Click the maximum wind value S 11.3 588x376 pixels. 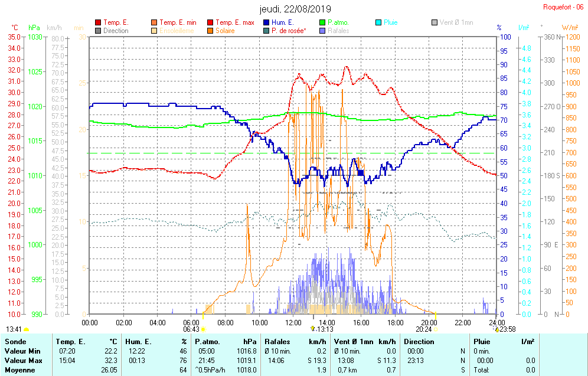click(x=387, y=361)
